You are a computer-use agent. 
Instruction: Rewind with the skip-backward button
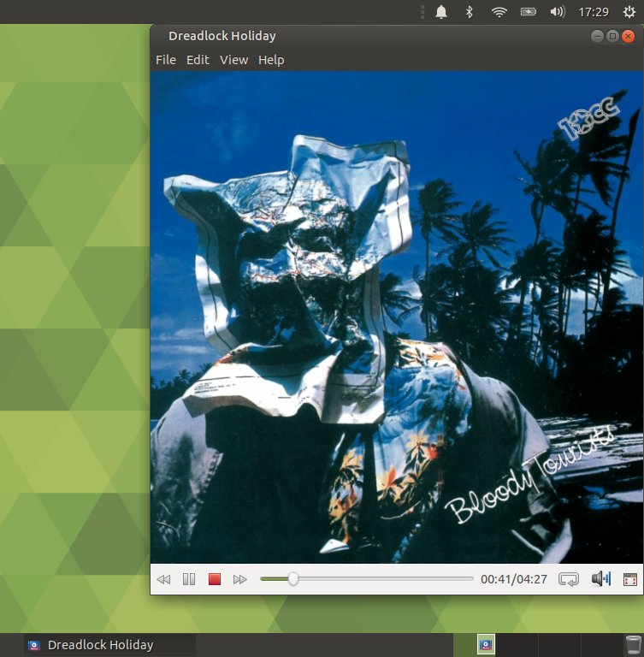click(x=163, y=579)
